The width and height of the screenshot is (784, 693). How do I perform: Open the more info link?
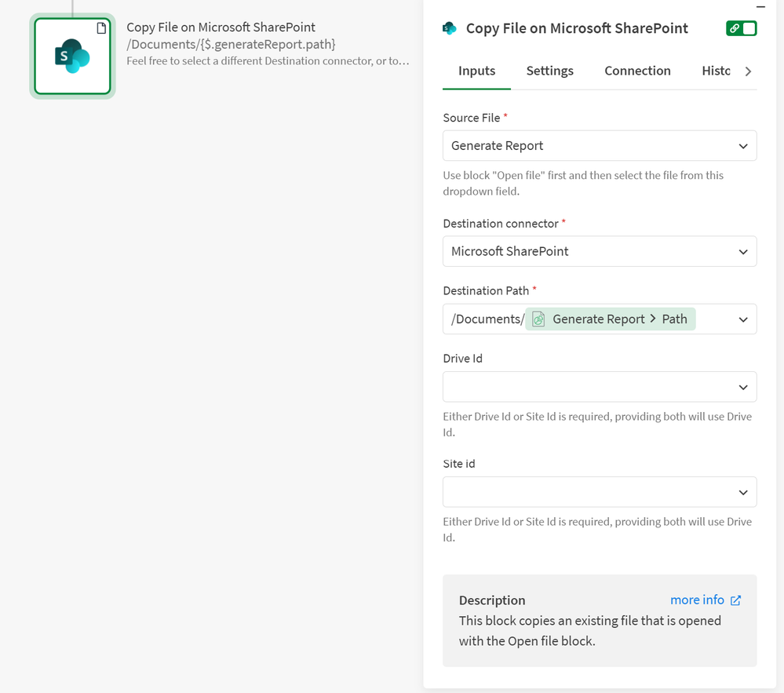697,600
